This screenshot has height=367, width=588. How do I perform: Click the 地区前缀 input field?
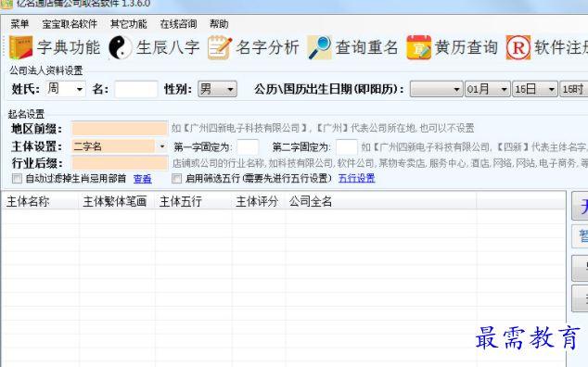(120, 129)
